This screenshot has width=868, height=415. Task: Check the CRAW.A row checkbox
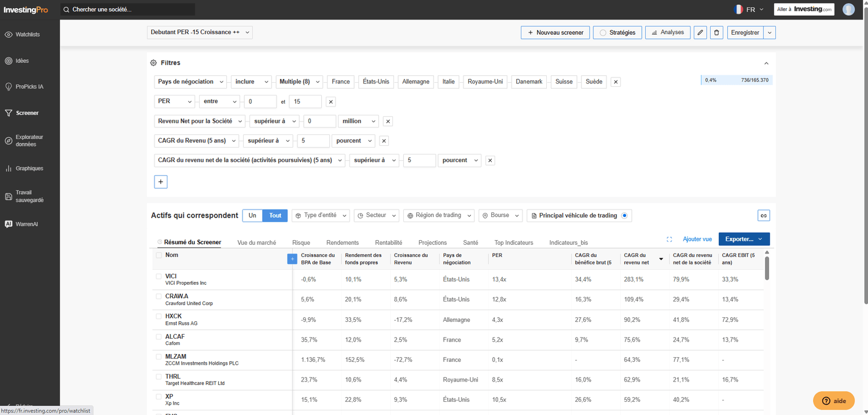point(159,296)
